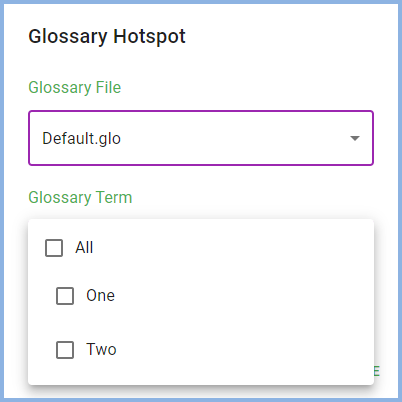Choose the One option label
The image size is (402, 402).
tap(100, 296)
